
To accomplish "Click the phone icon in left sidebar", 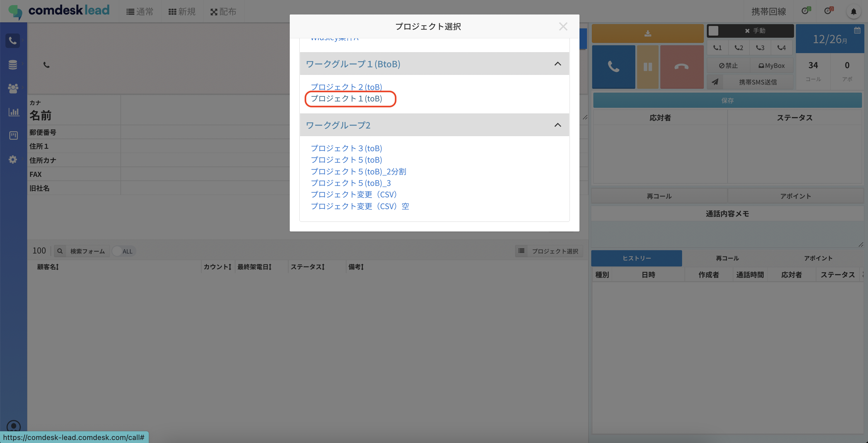I will point(13,41).
